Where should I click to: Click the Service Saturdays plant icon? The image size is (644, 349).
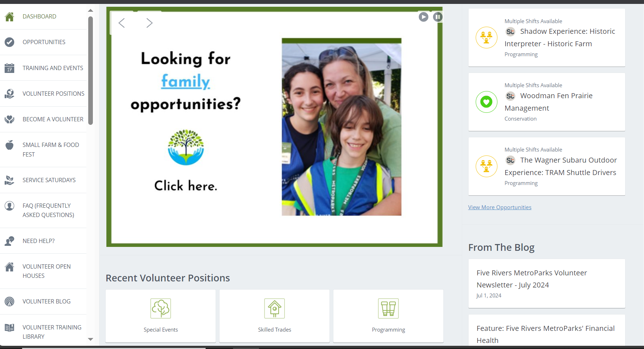10,180
